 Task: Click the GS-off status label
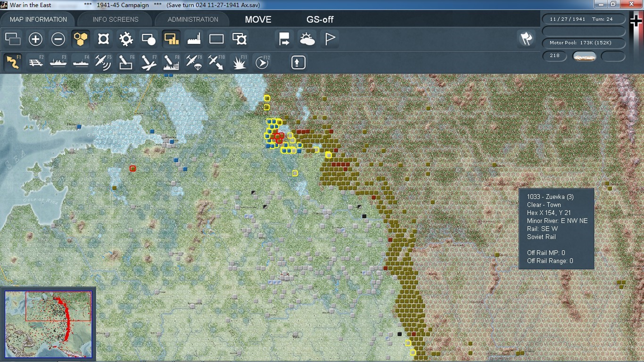coord(320,19)
